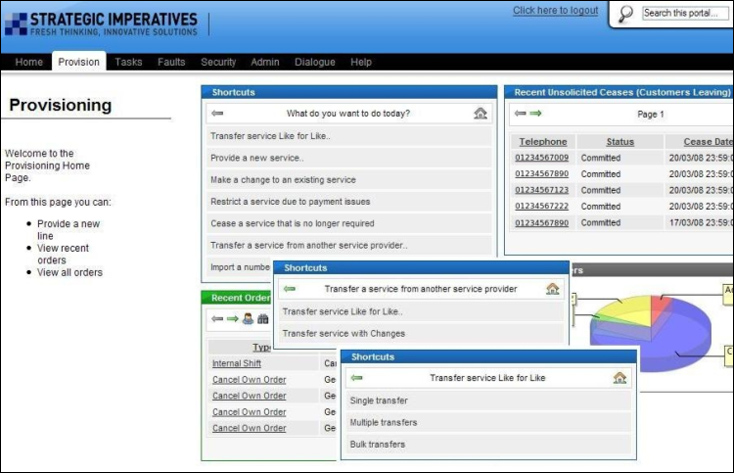The image size is (734, 473).
Task: Open the Admin menu
Action: click(265, 62)
